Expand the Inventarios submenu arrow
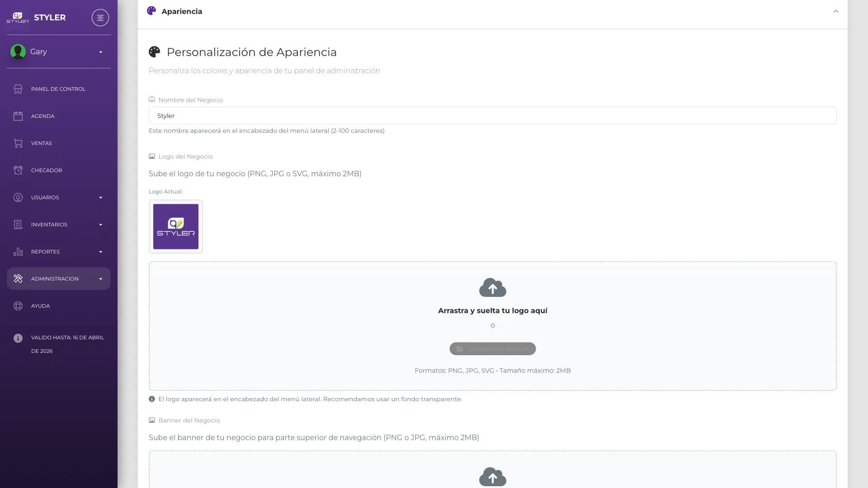This screenshot has width=868, height=488. coord(101,225)
